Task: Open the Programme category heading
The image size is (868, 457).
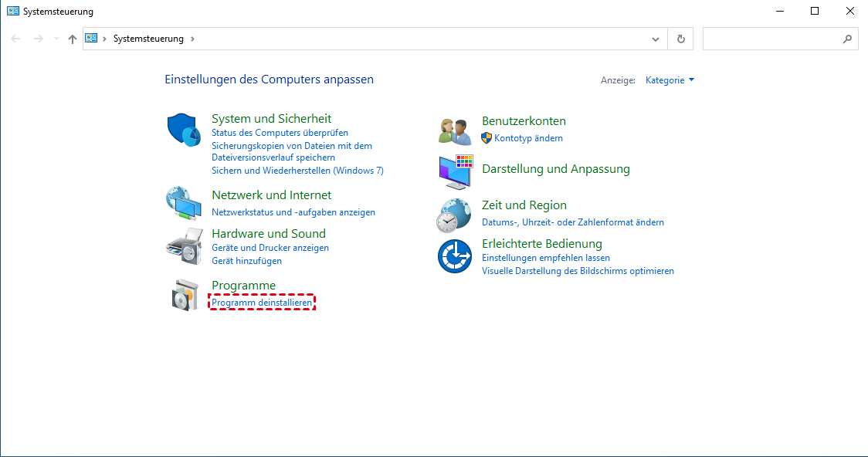Action: click(243, 286)
